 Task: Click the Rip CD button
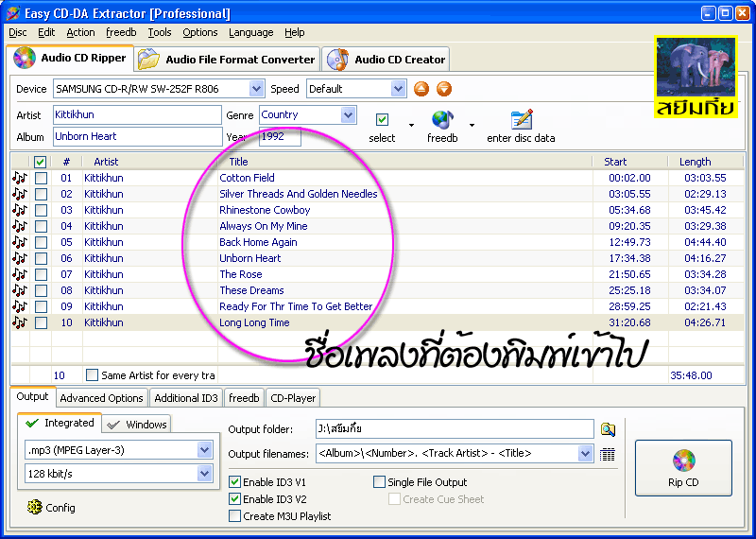point(683,467)
